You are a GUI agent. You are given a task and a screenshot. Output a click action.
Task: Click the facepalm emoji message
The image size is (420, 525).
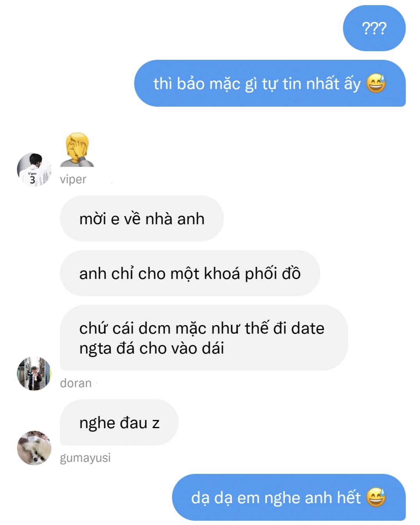(x=77, y=150)
